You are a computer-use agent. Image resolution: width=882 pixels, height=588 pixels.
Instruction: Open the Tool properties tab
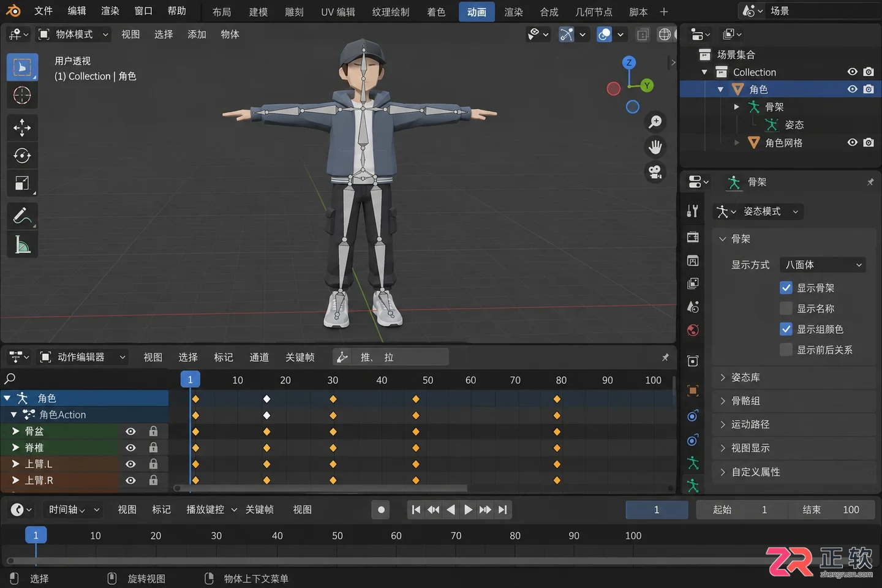click(693, 211)
